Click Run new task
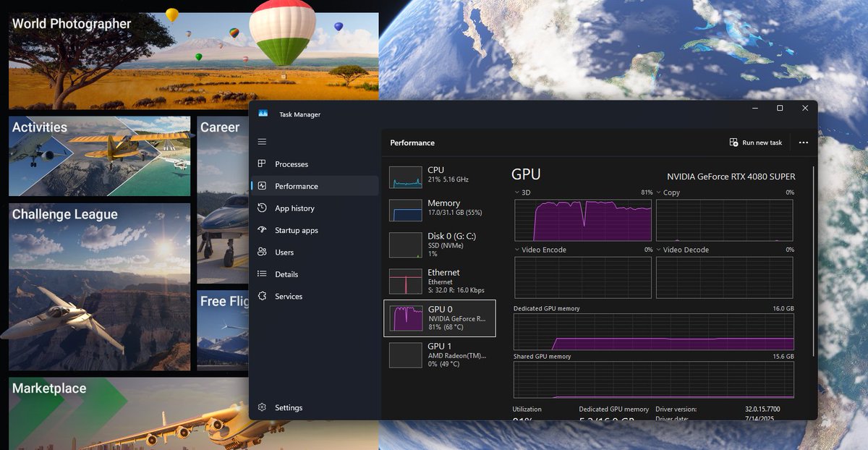Image resolution: width=868 pixels, height=450 pixels. click(x=756, y=143)
